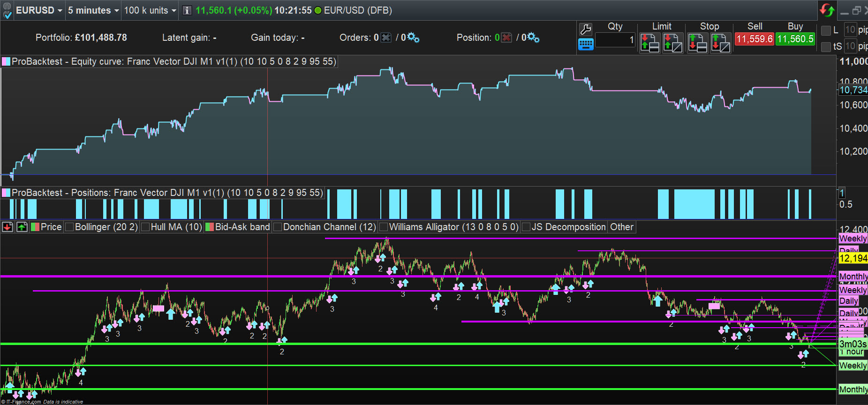Image resolution: width=868 pixels, height=405 pixels.
Task: Open the instrument info icon
Action: [187, 10]
